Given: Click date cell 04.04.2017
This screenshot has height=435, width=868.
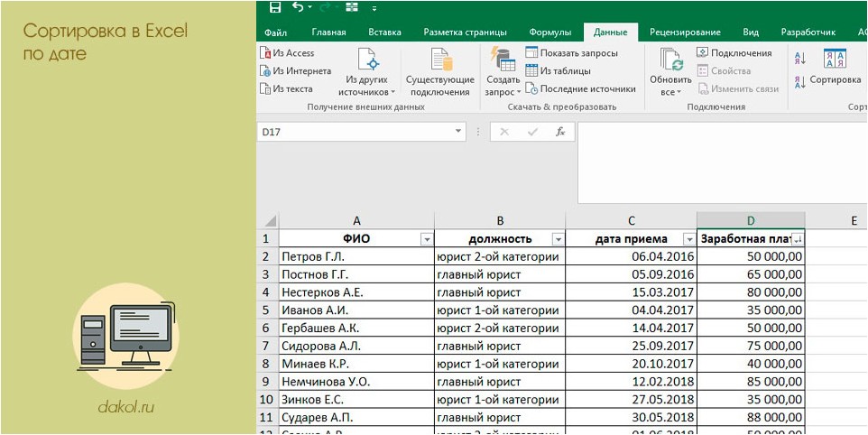Looking at the screenshot, I should coord(631,310).
